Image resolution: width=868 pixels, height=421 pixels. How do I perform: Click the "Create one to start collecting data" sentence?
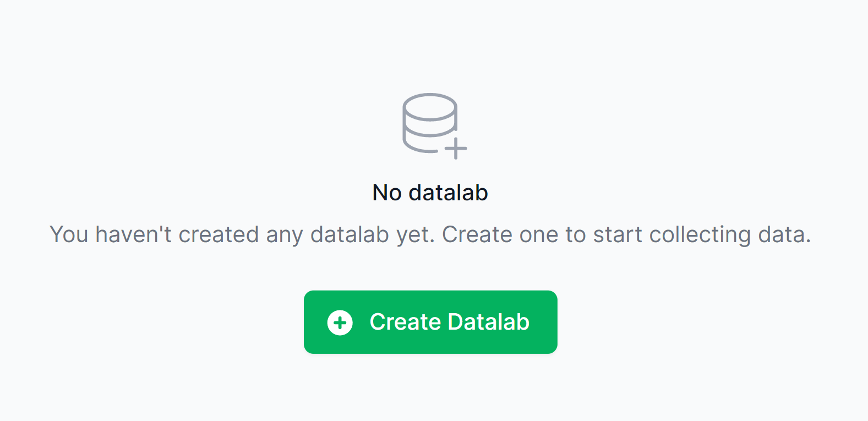[x=626, y=234]
